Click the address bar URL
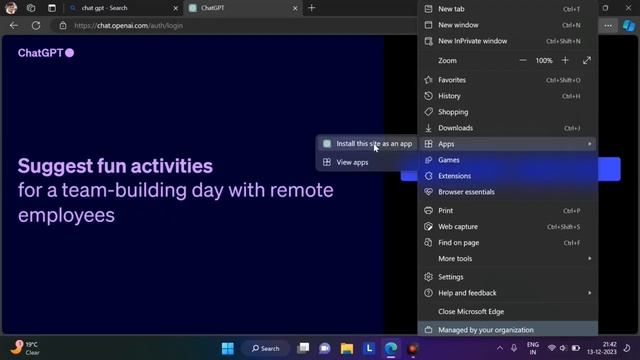The height and width of the screenshot is (360, 640). pos(129,26)
